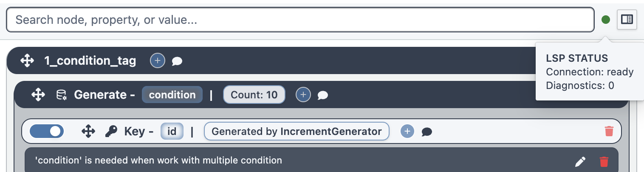644x172 pixels.
Task: Open the 'Generated by IncrementGenerator' selector
Action: (297, 132)
